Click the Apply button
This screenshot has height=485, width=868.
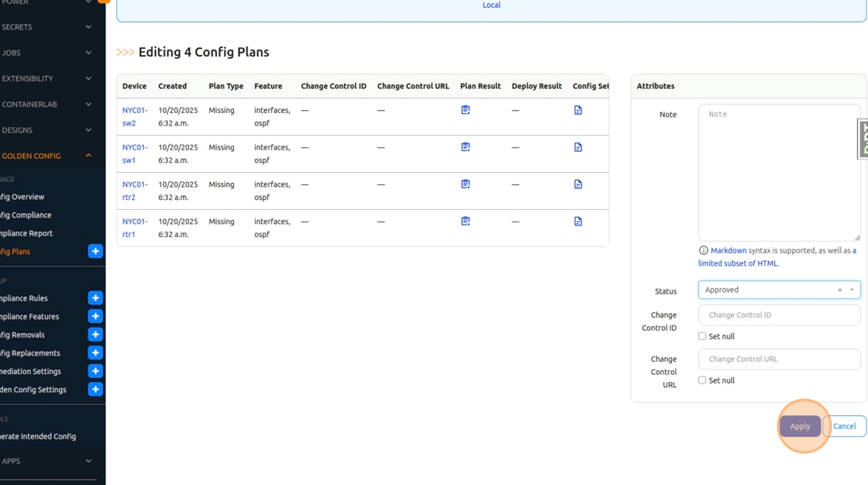800,426
